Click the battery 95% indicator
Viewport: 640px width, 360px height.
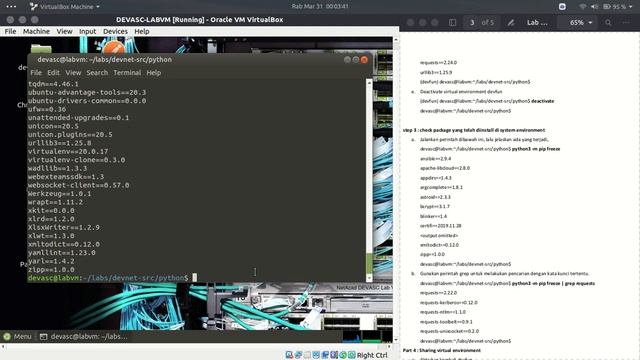[x=614, y=7]
